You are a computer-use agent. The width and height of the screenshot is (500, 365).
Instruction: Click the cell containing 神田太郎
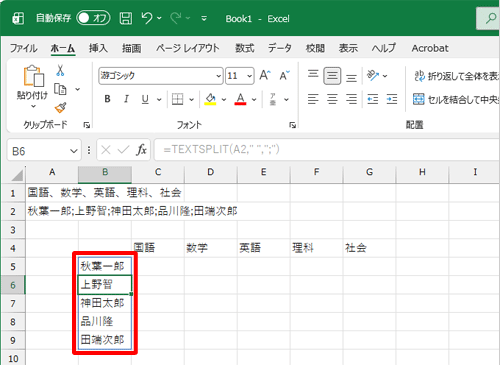(105, 303)
